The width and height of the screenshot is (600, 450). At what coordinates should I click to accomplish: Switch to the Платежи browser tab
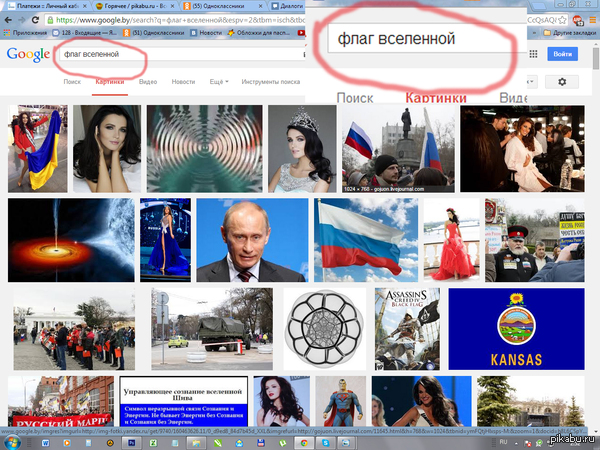[45, 6]
